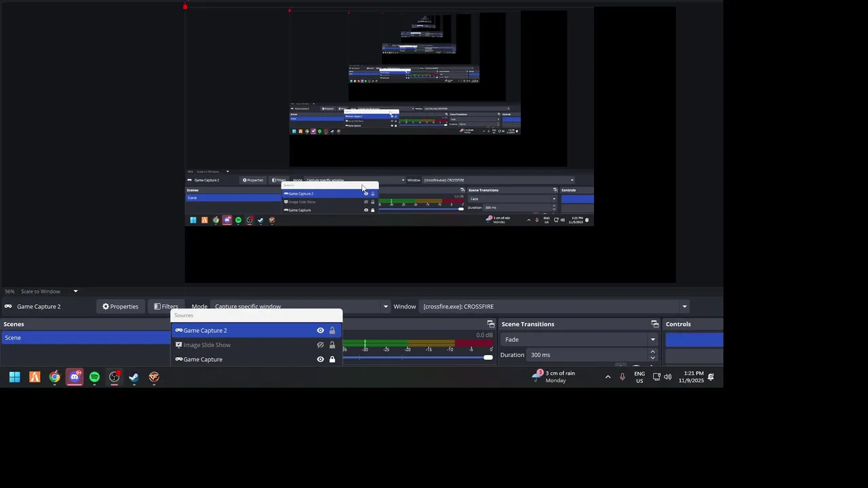
Task: Open source Properties
Action: (x=120, y=306)
